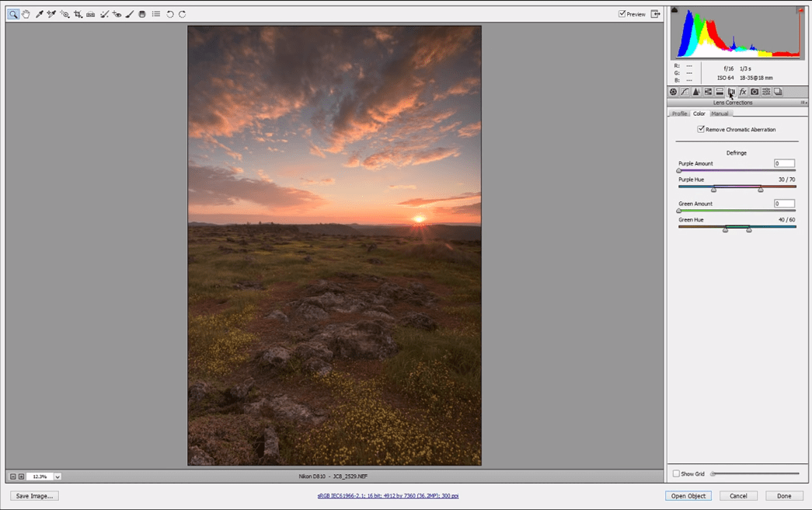This screenshot has width=812, height=510.
Task: Select the Color tab
Action: (x=699, y=114)
